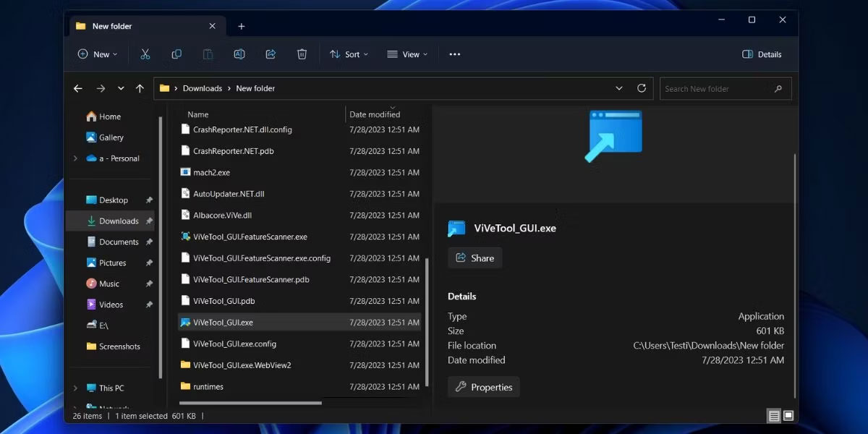Image resolution: width=868 pixels, height=434 pixels.
Task: Click the Share button in details pane
Action: click(x=475, y=258)
